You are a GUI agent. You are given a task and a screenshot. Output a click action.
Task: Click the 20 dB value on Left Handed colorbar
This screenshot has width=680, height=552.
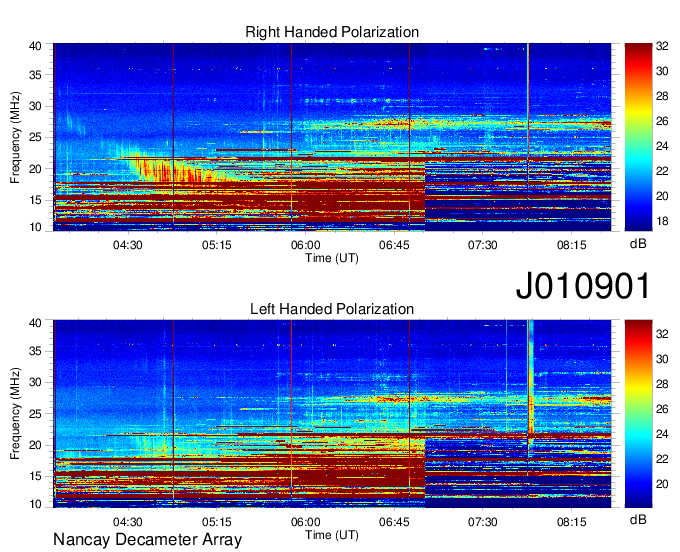662,483
